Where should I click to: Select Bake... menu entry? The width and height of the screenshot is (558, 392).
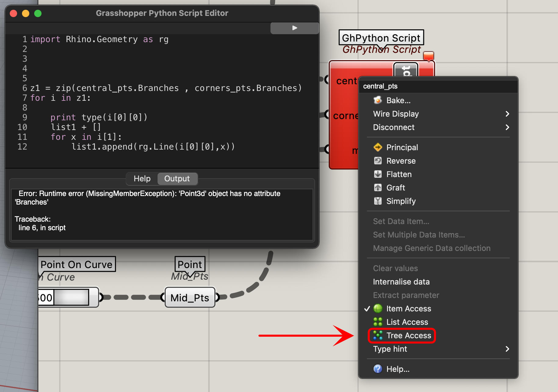click(x=438, y=100)
